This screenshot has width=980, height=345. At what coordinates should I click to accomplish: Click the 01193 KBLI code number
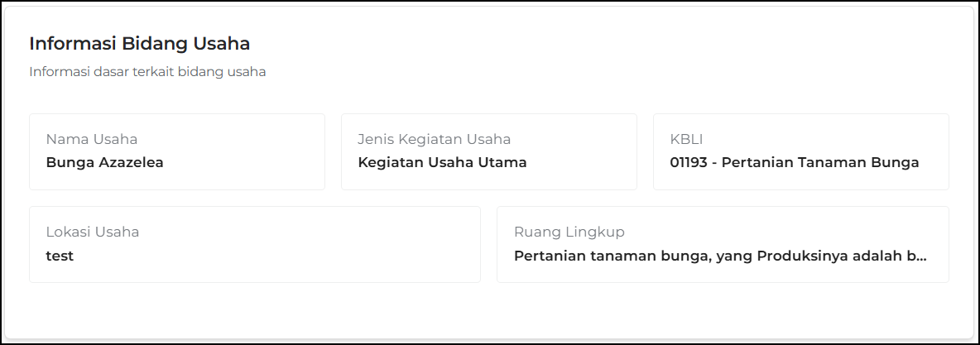691,162
